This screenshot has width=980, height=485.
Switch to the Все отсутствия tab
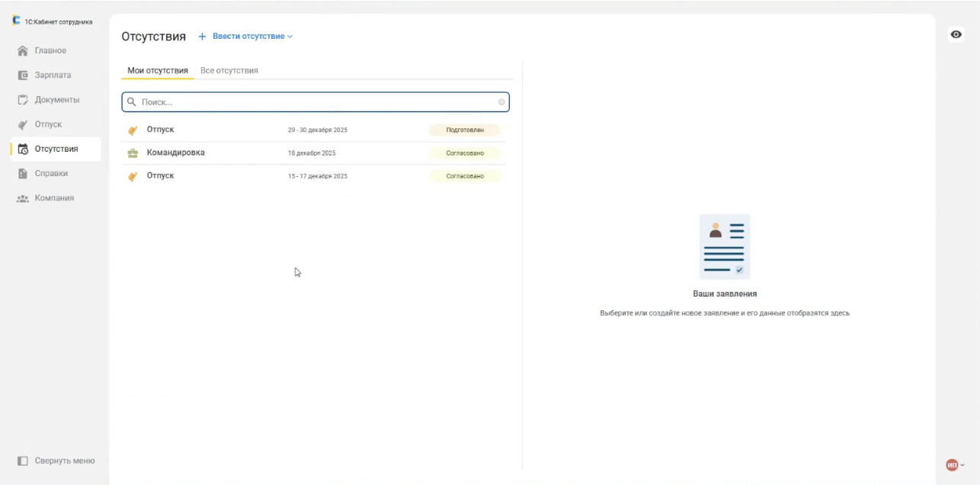[x=229, y=71]
